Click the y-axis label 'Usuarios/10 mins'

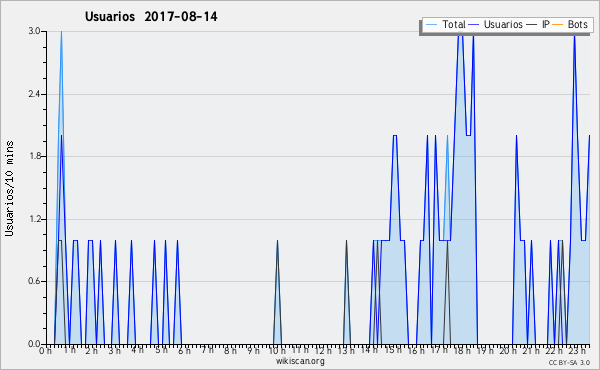[9, 189]
